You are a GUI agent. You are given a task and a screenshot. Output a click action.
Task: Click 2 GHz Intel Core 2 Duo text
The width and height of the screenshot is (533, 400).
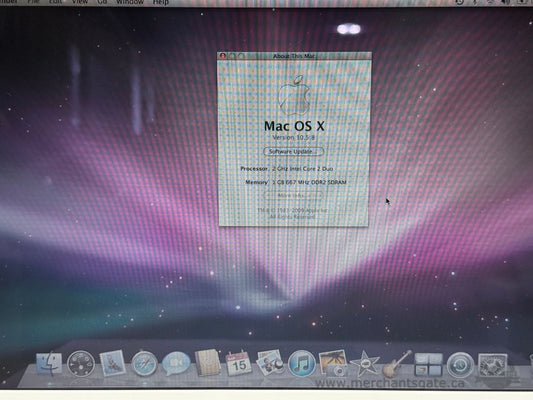point(303,169)
